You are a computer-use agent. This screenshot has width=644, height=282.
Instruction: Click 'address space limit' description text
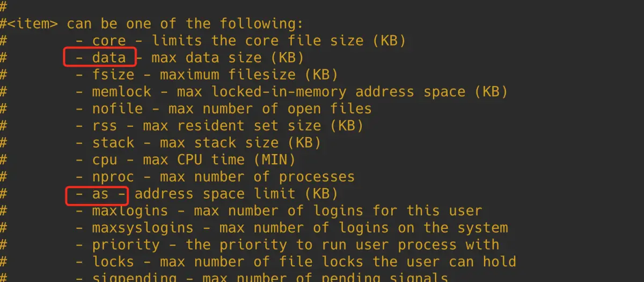click(215, 194)
